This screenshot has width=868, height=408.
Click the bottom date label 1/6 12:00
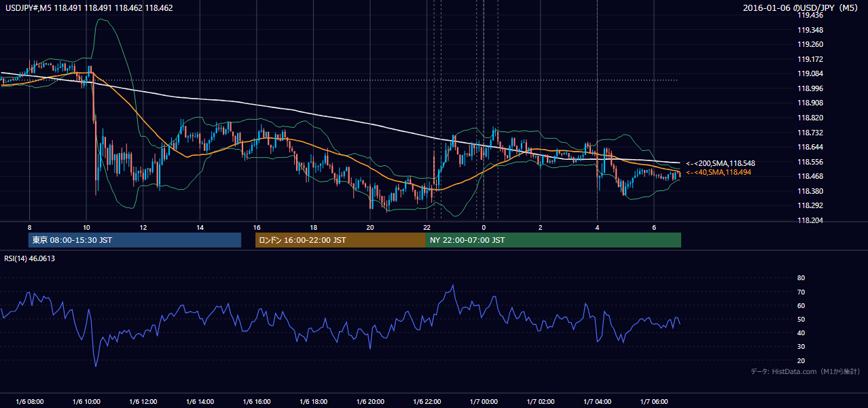pyautogui.click(x=143, y=402)
